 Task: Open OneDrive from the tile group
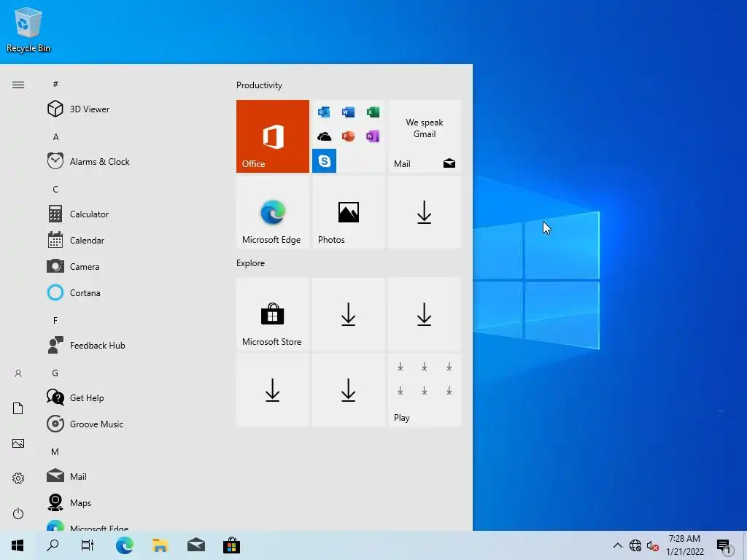324,136
